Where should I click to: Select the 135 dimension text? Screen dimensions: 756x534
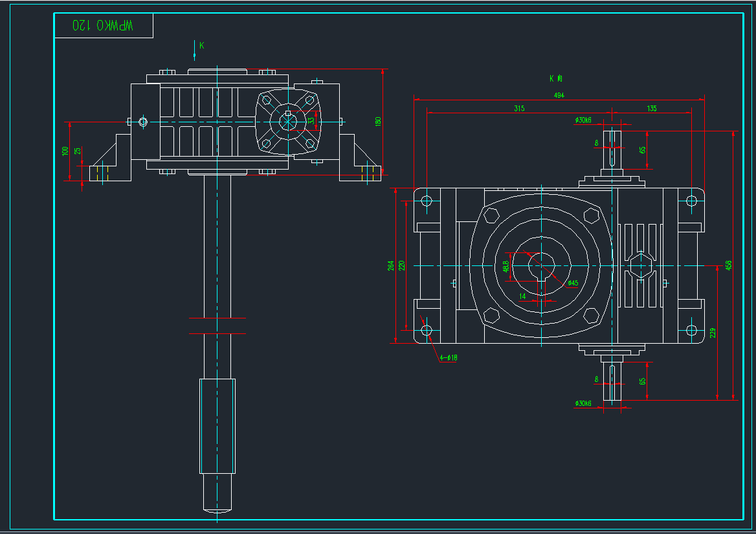(651, 109)
